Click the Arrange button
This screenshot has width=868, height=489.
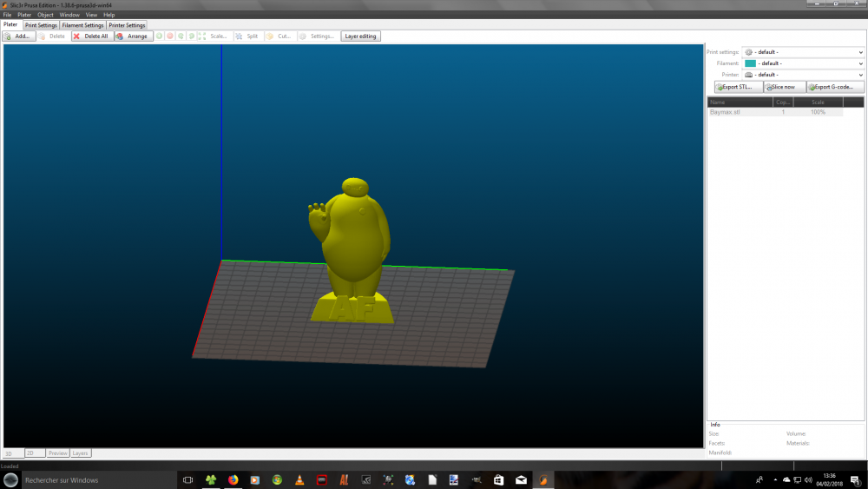134,36
